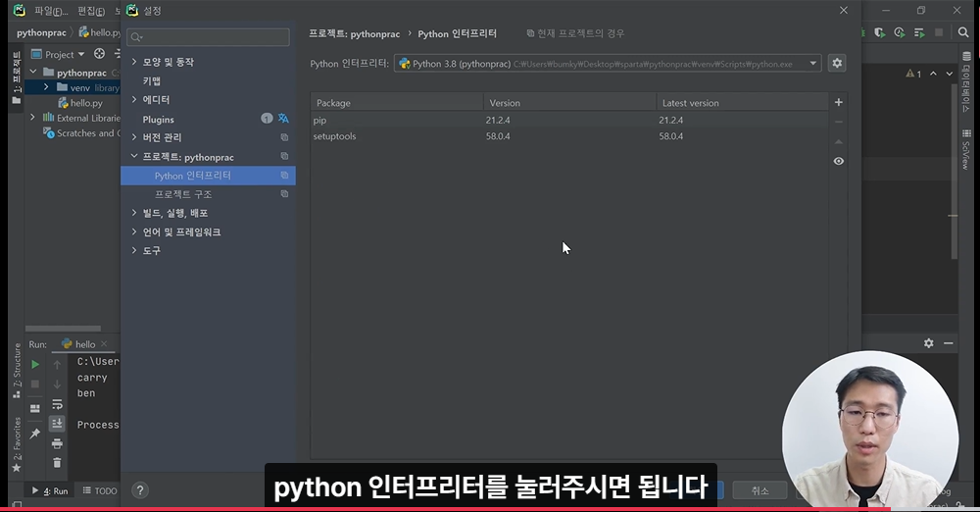Click the Run with Coverage toolbar icon
980x512 pixels.
point(879,32)
